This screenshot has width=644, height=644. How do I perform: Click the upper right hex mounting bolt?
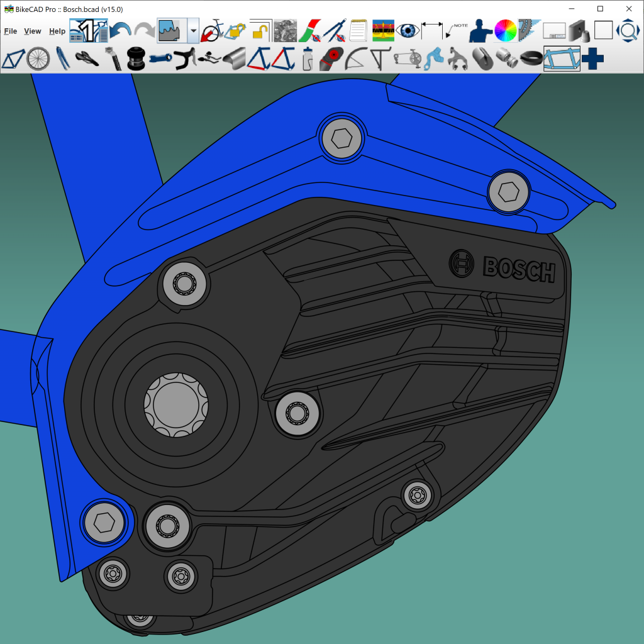tap(508, 192)
